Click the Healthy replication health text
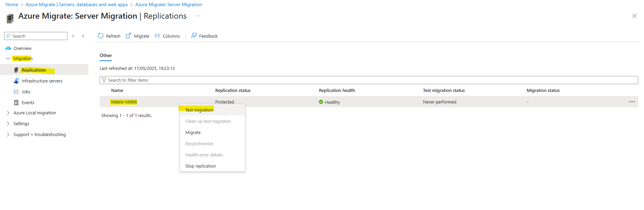This screenshot has width=644, height=210. 333,102
